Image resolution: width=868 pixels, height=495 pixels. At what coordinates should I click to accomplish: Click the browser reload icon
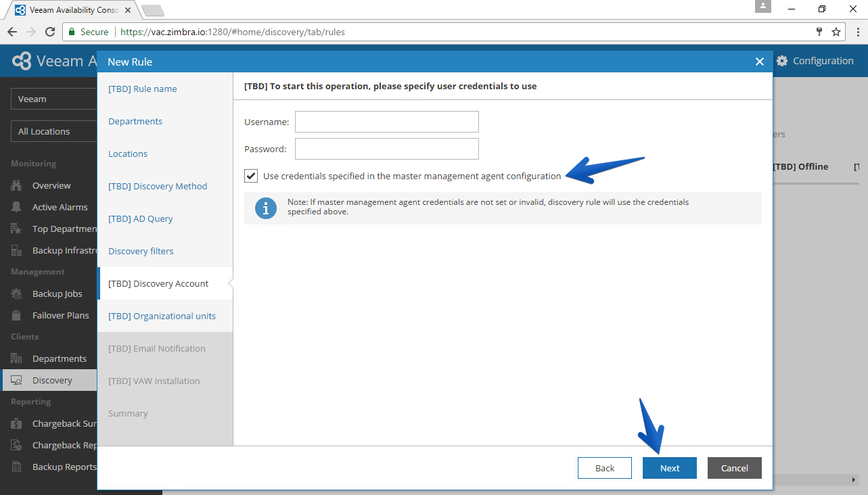(50, 32)
